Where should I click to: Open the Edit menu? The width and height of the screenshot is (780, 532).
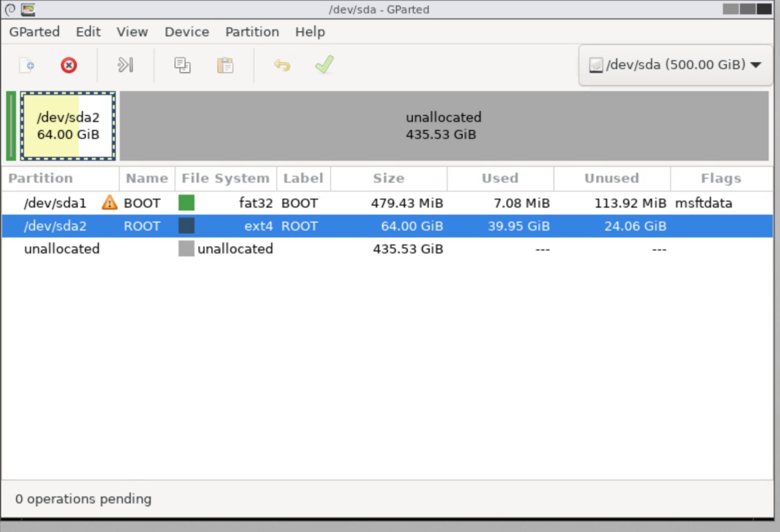(x=88, y=32)
